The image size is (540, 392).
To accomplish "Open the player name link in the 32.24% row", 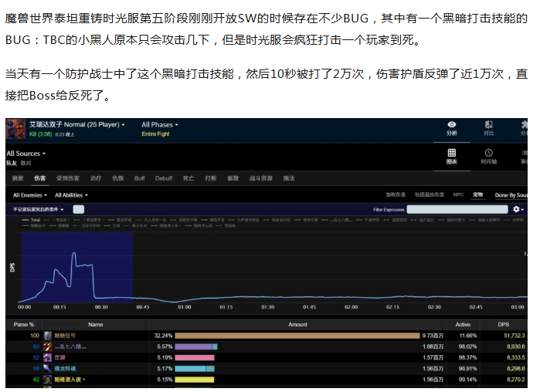I will click(x=65, y=336).
